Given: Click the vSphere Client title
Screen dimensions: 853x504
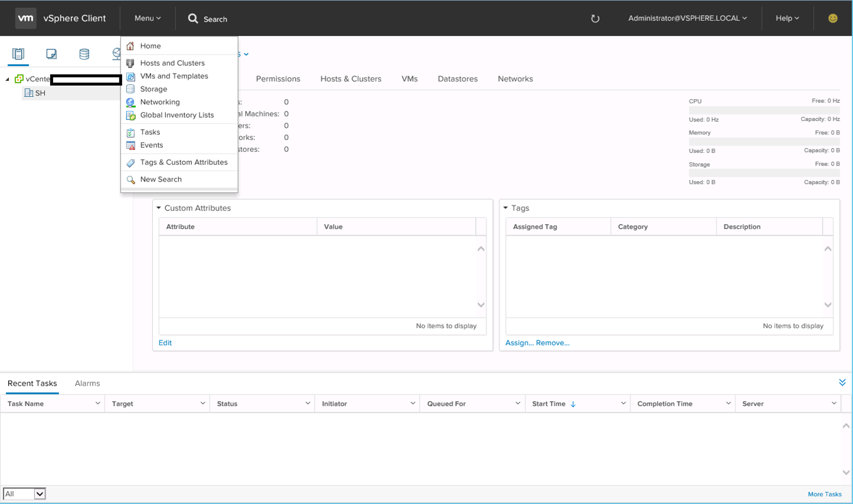Looking at the screenshot, I should pyautogui.click(x=74, y=18).
